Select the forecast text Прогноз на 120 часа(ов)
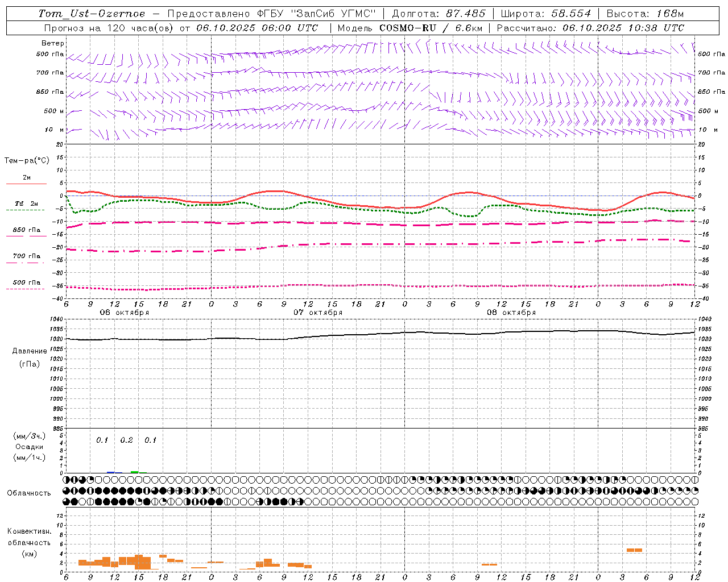Screen dimensions: 728x582 (x=110, y=28)
